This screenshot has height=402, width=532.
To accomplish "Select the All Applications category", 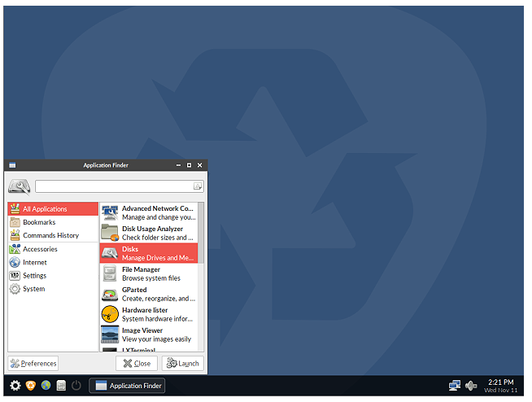I will coord(53,209).
